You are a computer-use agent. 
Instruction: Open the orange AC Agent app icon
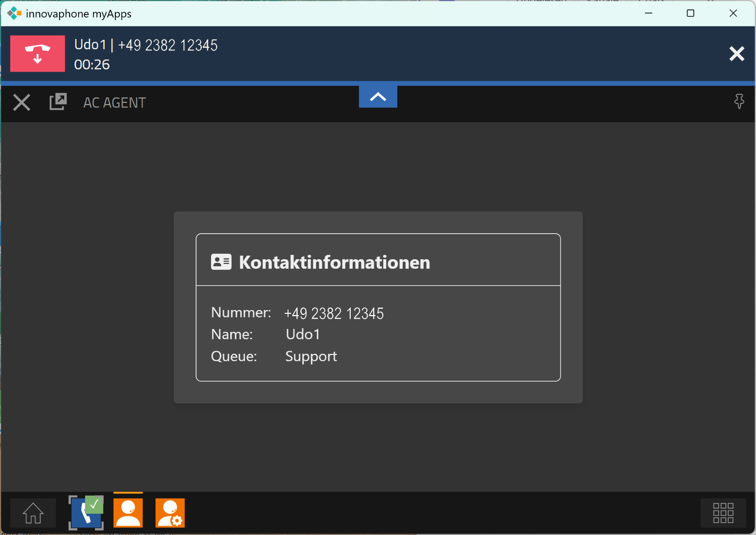[128, 513]
